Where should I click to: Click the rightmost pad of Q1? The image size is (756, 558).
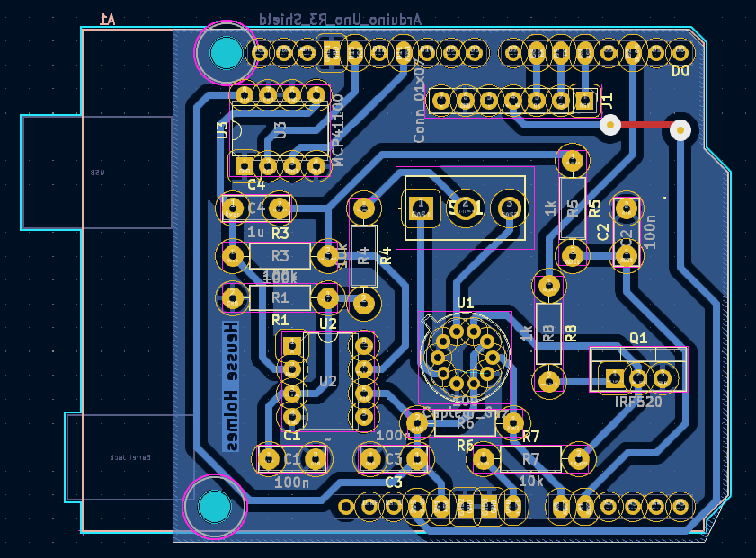662,379
